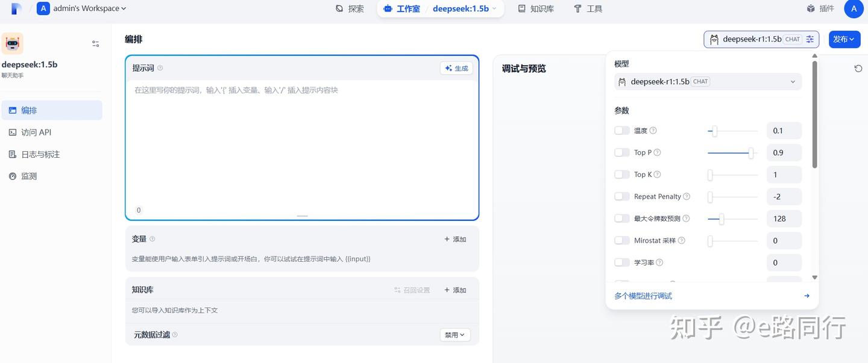
Task: Click the llama model icon in 模型 selector
Action: 623,82
